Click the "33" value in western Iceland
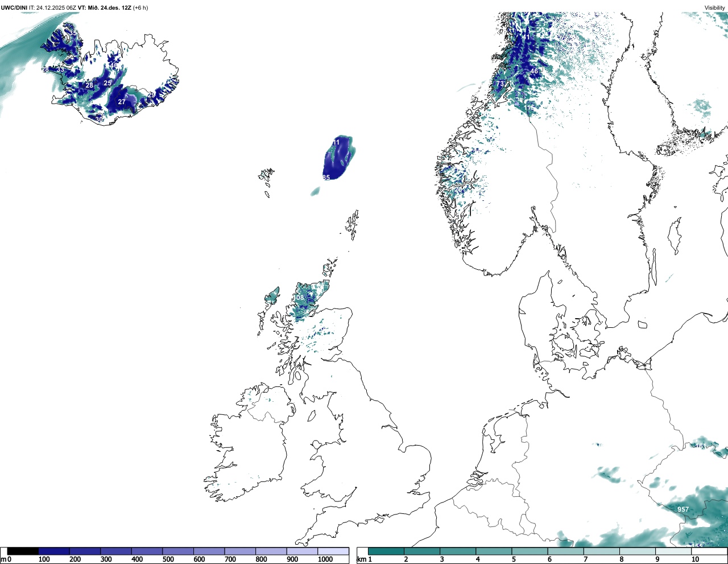Viewport: 728px width, 564px height. [x=60, y=69]
